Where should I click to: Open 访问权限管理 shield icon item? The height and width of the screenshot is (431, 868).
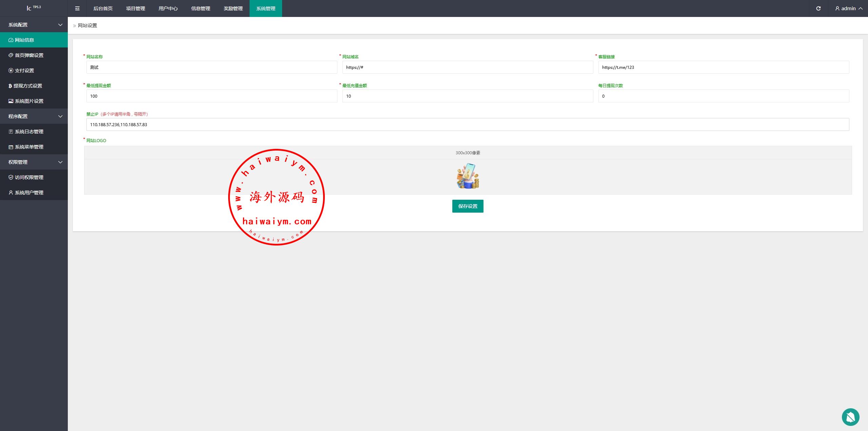coord(29,177)
